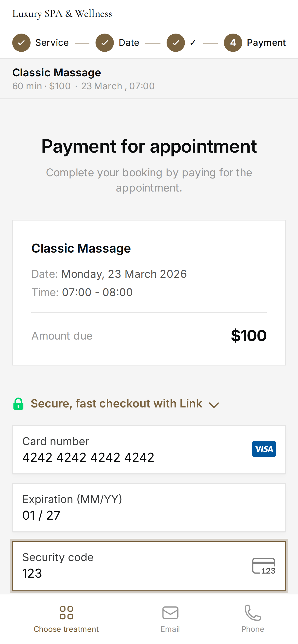
Task: Select the third completed step checkmark circle
Action: (x=175, y=42)
